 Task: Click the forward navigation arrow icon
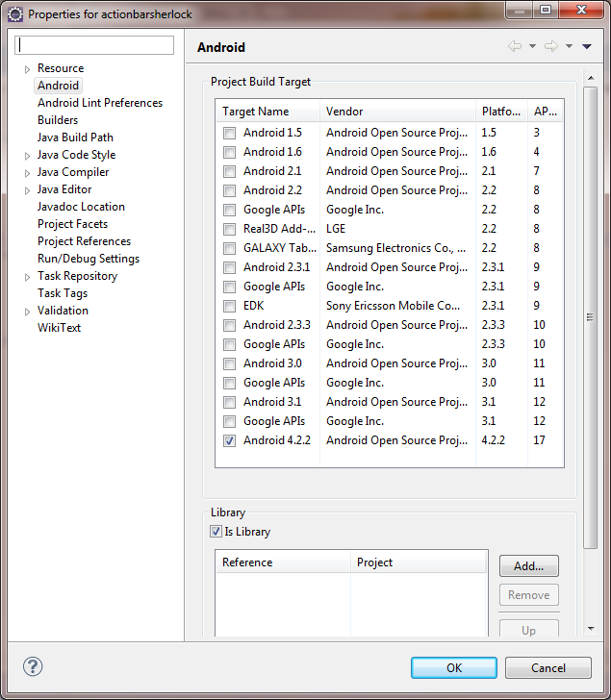550,46
